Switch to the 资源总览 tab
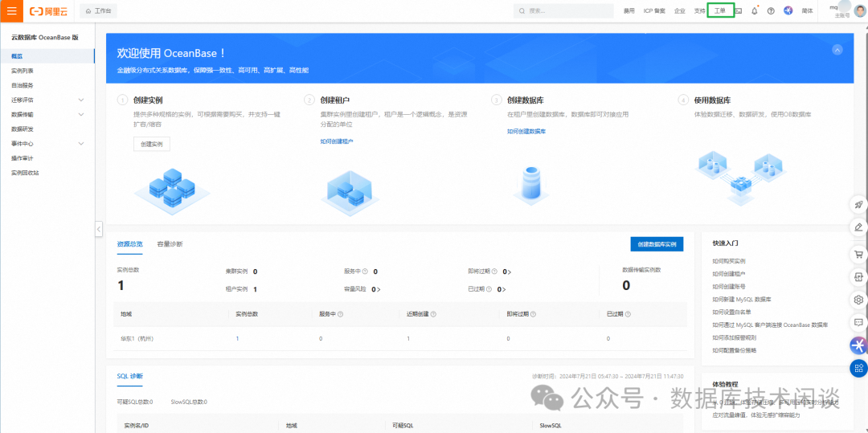This screenshot has width=868, height=433. point(129,244)
